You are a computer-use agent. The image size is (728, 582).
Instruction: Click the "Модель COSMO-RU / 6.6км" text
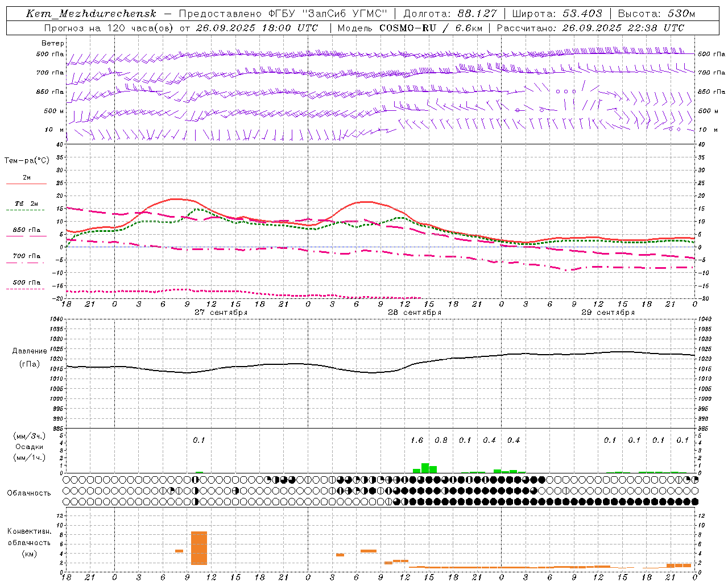(x=409, y=28)
